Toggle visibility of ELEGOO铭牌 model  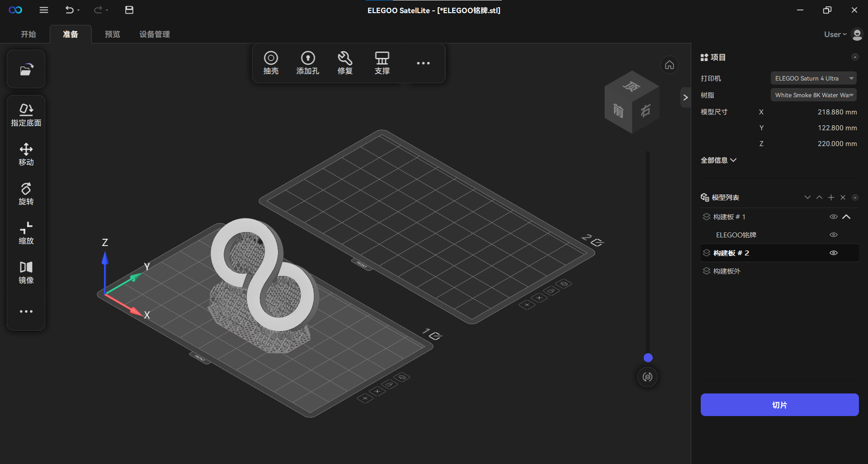pyautogui.click(x=834, y=235)
